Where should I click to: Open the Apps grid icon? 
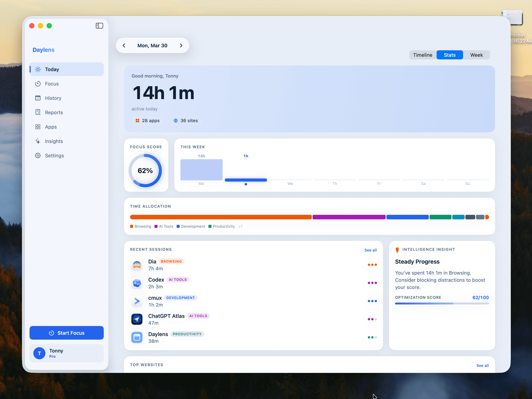38,127
